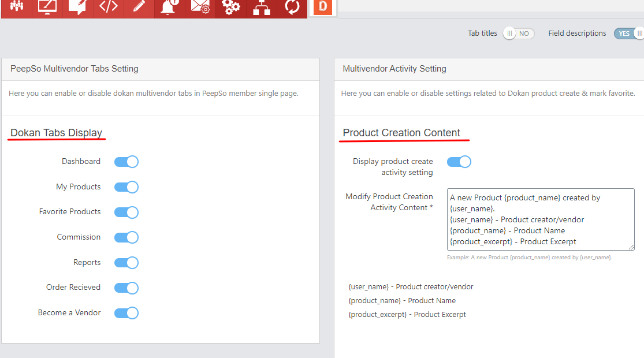The height and width of the screenshot is (358, 644).
Task: Click the Tab titles label
Action: [483, 33]
